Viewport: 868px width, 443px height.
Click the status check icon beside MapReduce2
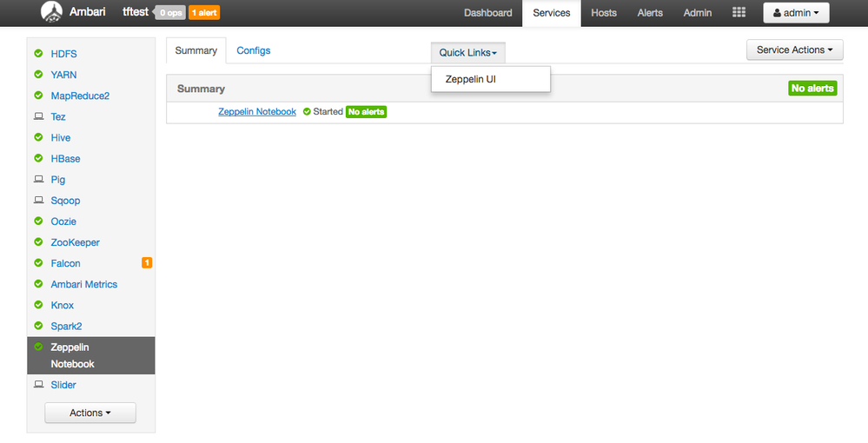(38, 96)
